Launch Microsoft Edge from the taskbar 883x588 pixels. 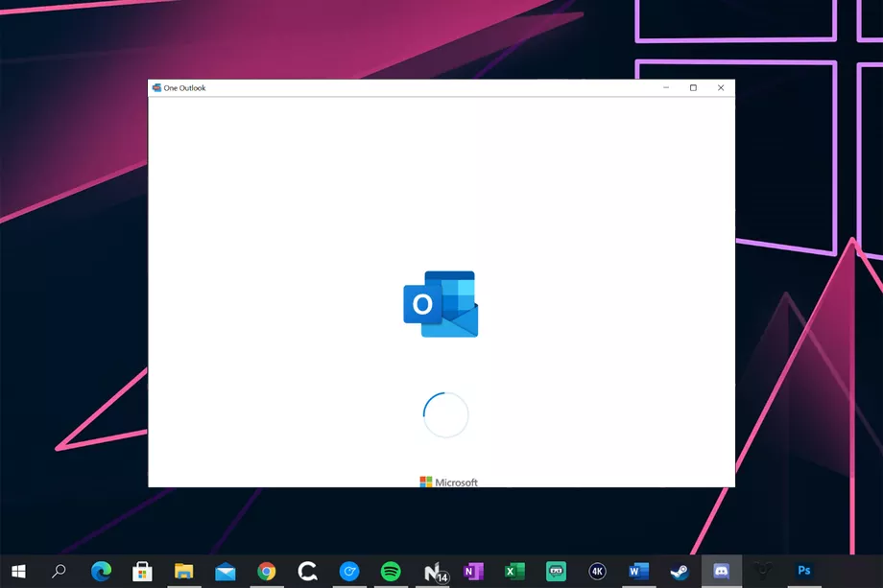coord(102,572)
